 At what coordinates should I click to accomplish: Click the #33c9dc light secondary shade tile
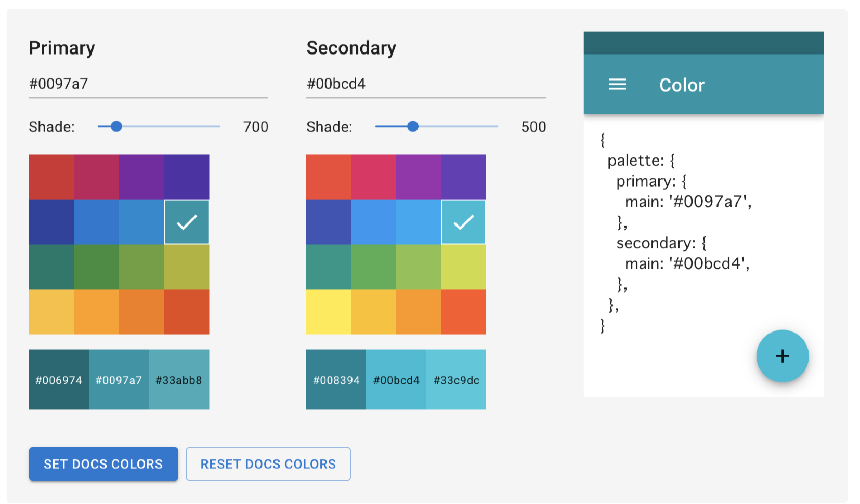[456, 379]
